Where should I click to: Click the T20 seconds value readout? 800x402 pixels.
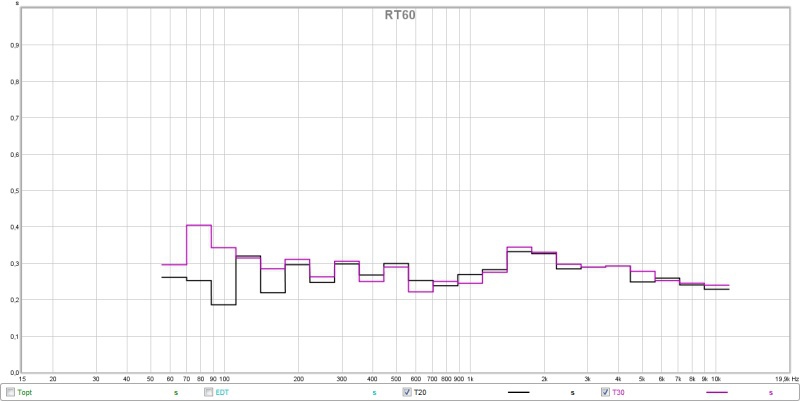pyautogui.click(x=572, y=394)
